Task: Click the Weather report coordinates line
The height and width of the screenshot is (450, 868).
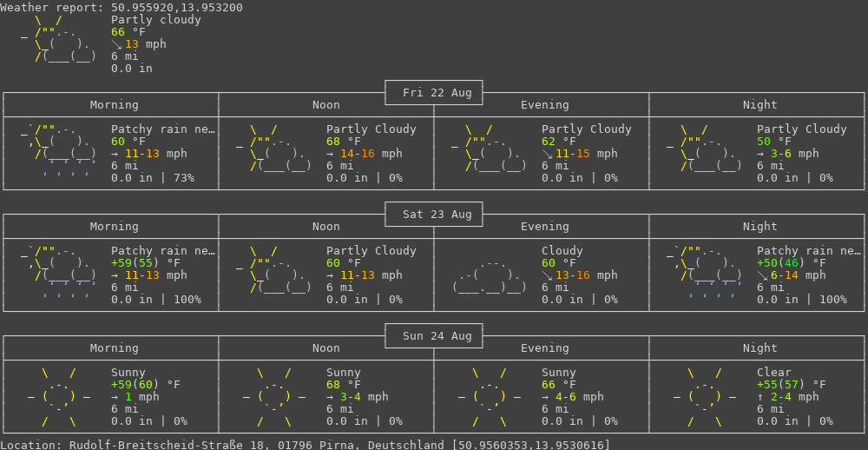Action: click(122, 8)
